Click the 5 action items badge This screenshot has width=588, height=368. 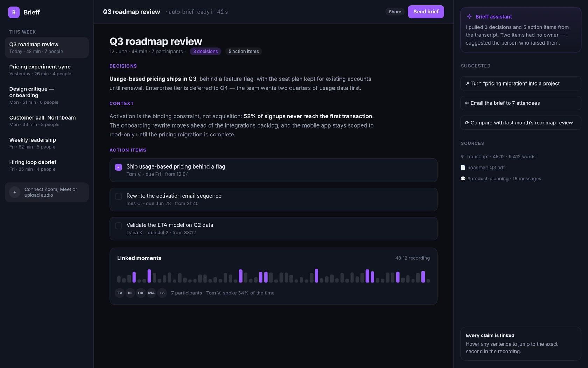[x=244, y=52]
